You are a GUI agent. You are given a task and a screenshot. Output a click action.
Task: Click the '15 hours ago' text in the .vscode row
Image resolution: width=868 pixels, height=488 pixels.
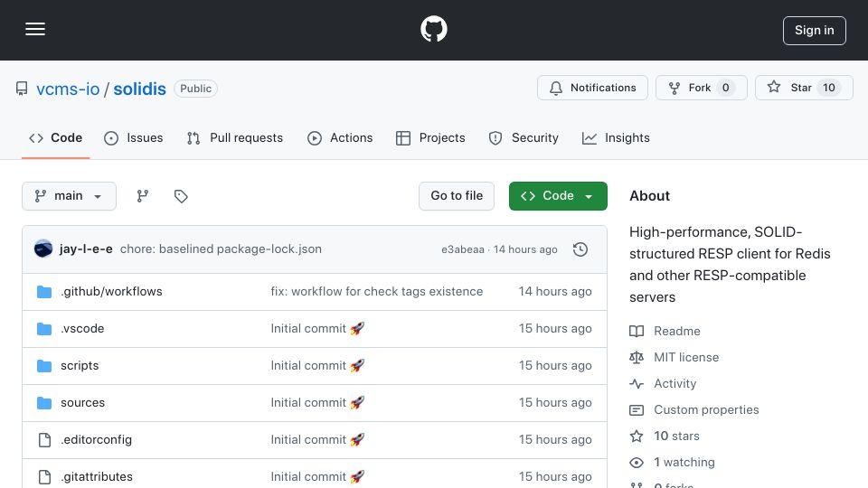555,329
